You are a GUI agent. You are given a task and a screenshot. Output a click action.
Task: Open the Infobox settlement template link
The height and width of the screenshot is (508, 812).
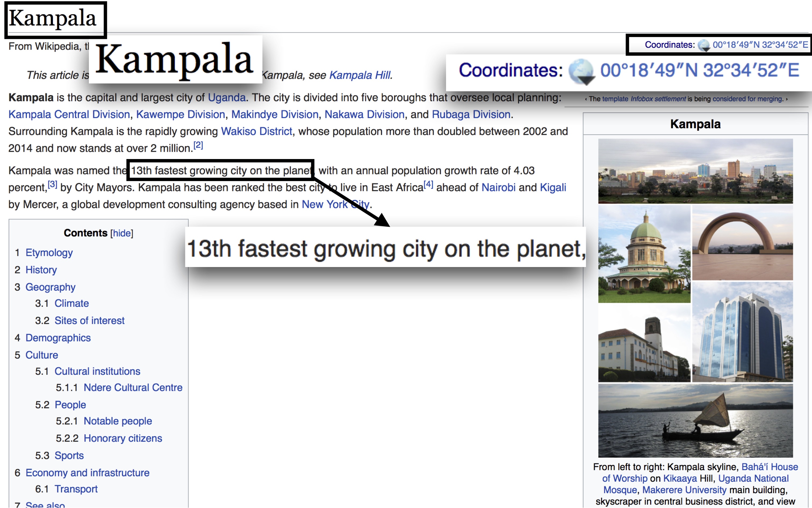[x=658, y=99]
